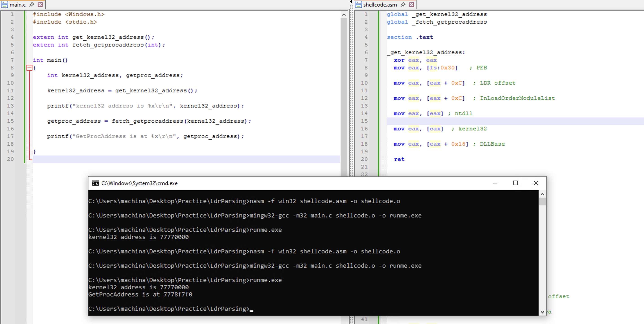Click the cmd window scrollbar thumb
This screenshot has width=644, height=324.
coord(542,202)
